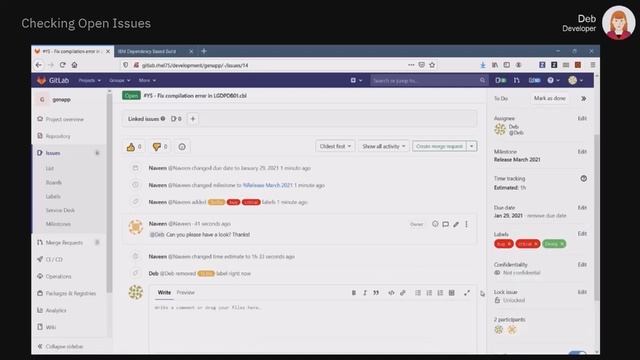Screen dimensions: 640x360
Task: Insert a table in the comment
Action: click(451, 293)
